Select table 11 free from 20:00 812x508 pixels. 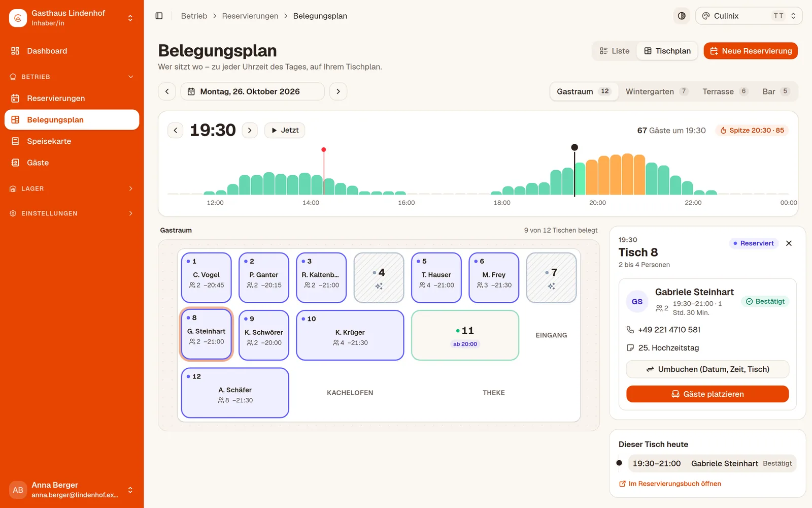[x=465, y=335]
